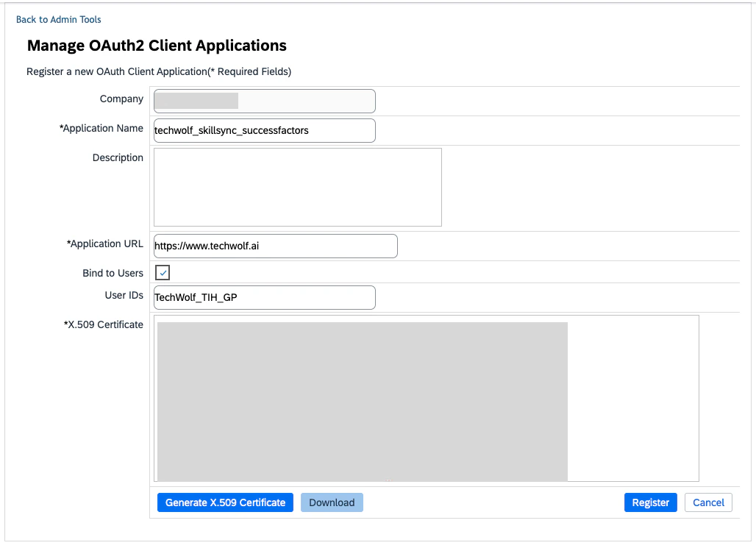This screenshot has height=551, width=756.
Task: Open Admin Tools via the back navigation link
Action: click(x=59, y=19)
